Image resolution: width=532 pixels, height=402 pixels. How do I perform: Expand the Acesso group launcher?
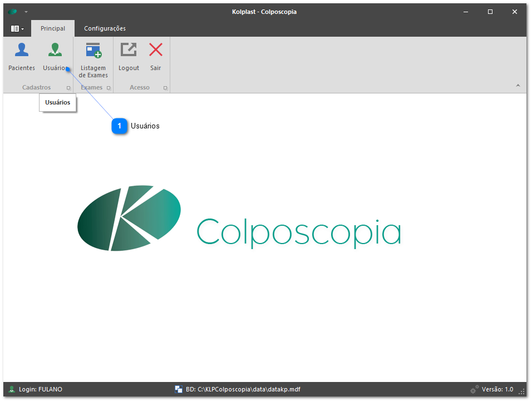tap(165, 88)
